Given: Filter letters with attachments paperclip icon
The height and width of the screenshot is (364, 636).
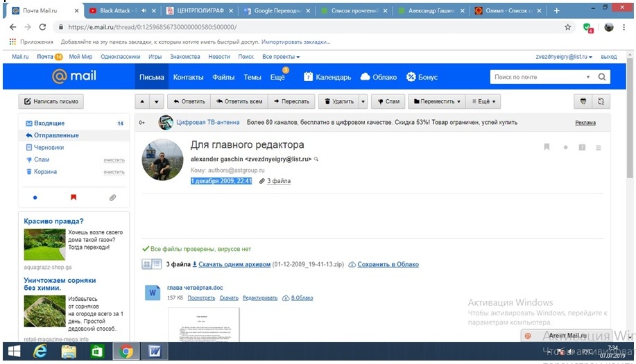Looking at the screenshot, I should click(x=112, y=198).
